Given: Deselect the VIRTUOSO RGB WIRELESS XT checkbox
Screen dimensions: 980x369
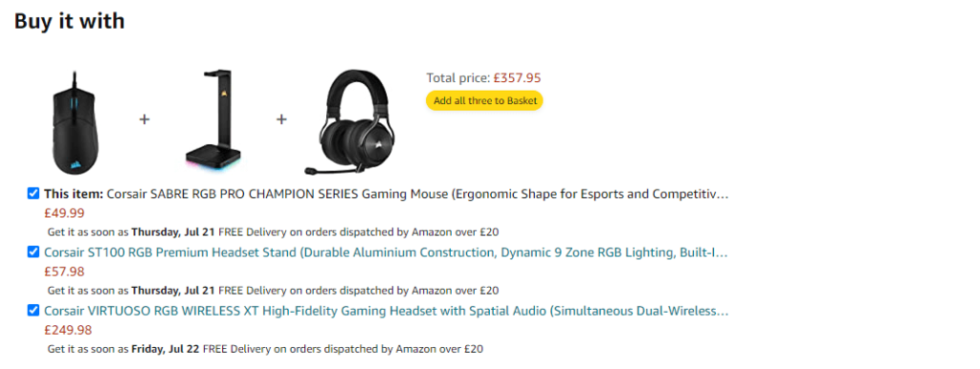Looking at the screenshot, I should (x=33, y=311).
